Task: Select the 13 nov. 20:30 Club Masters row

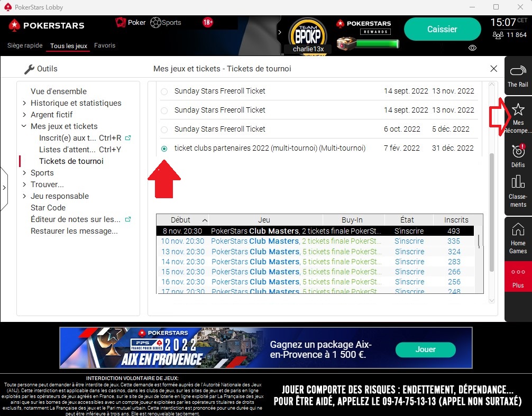Action: pyautogui.click(x=315, y=252)
